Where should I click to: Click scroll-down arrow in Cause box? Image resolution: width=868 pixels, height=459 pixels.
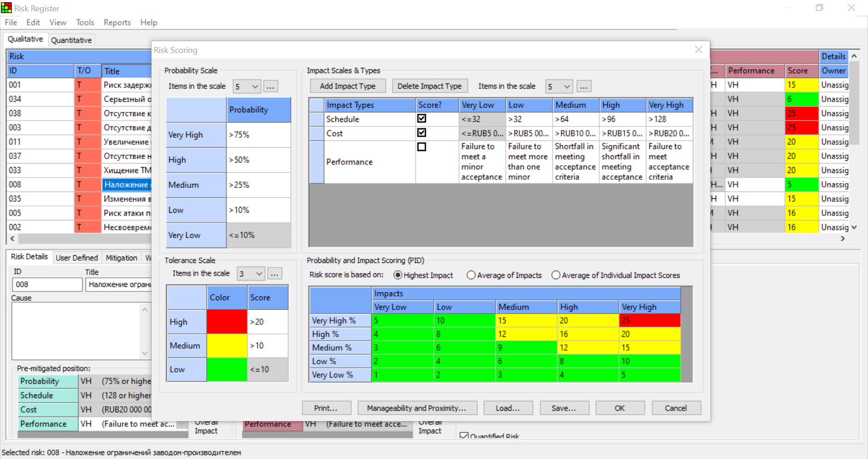[145, 353]
